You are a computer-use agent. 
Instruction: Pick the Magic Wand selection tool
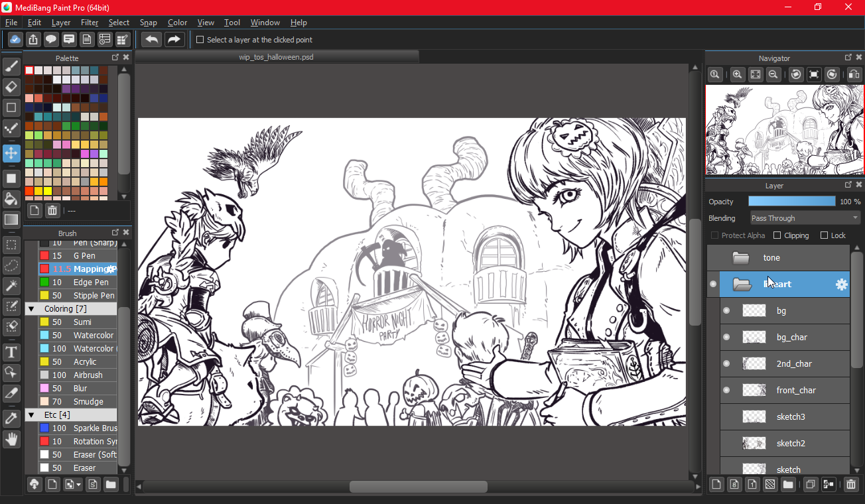(11, 286)
